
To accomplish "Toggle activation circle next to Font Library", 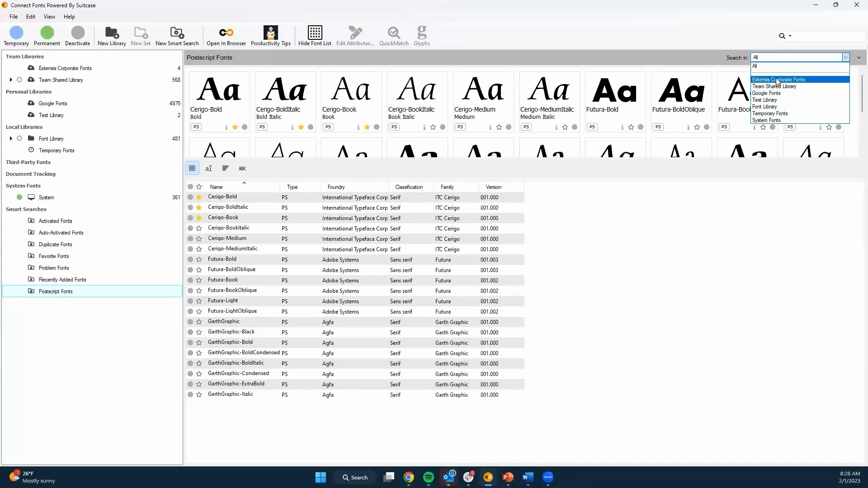I will (x=19, y=139).
